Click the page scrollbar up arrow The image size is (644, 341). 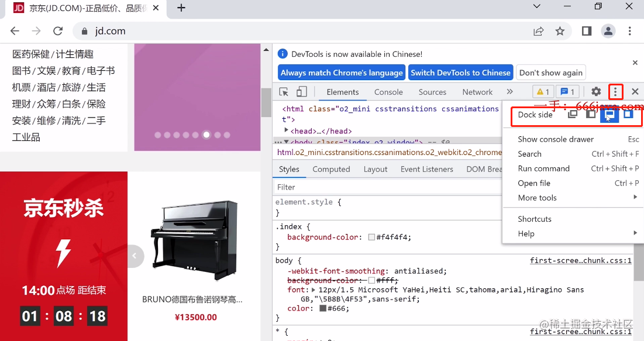pos(266,50)
